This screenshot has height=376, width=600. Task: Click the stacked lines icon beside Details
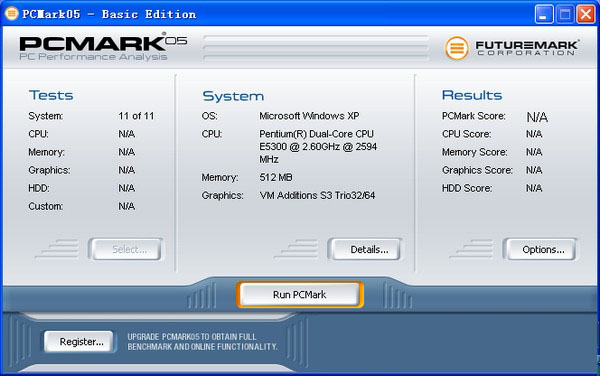tap(297, 249)
